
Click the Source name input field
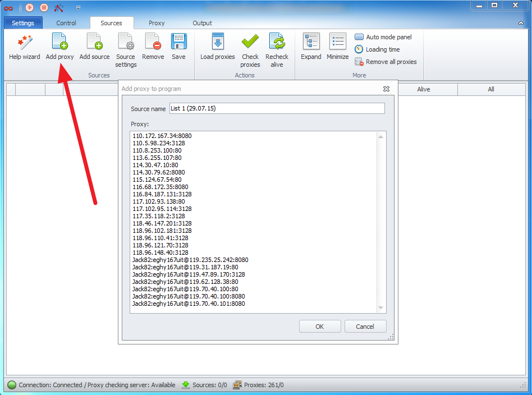pyautogui.click(x=277, y=108)
